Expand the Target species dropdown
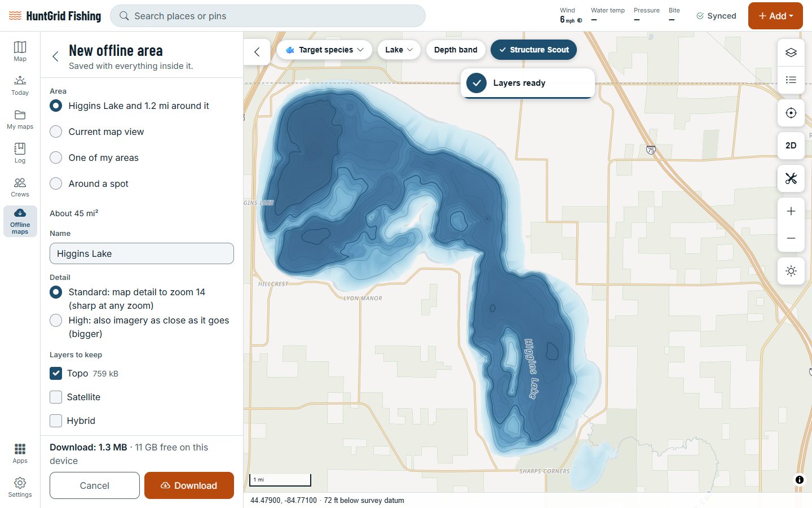The image size is (812, 508). (324, 50)
